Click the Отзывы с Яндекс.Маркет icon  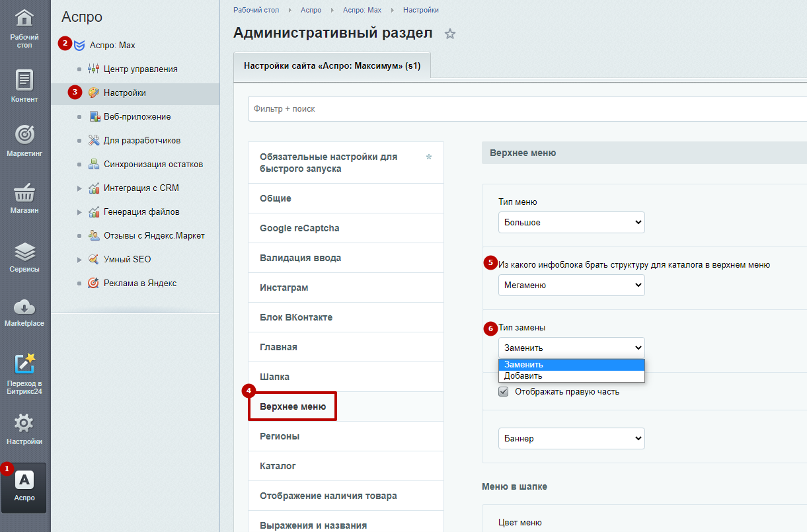pos(93,235)
